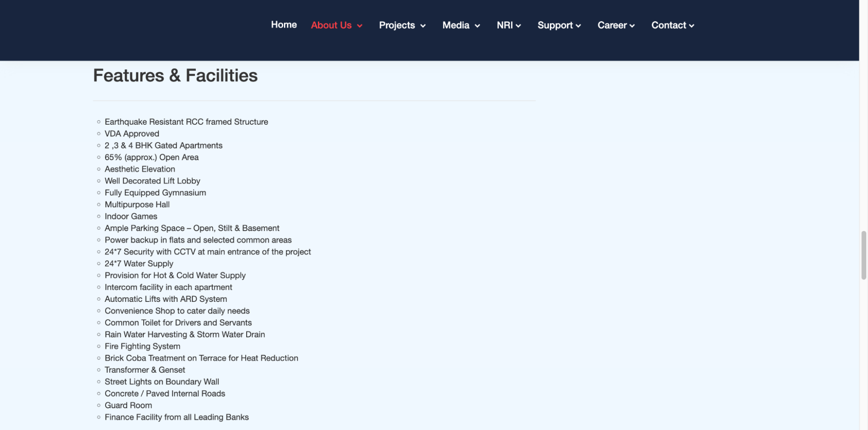This screenshot has height=430, width=868.
Task: Expand the red About Us chevron
Action: pos(360,26)
